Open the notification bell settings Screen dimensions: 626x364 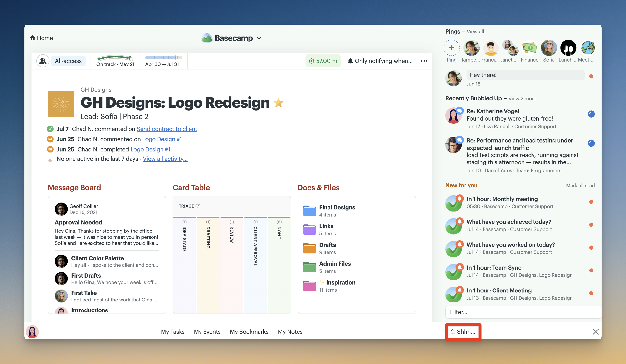point(380,61)
